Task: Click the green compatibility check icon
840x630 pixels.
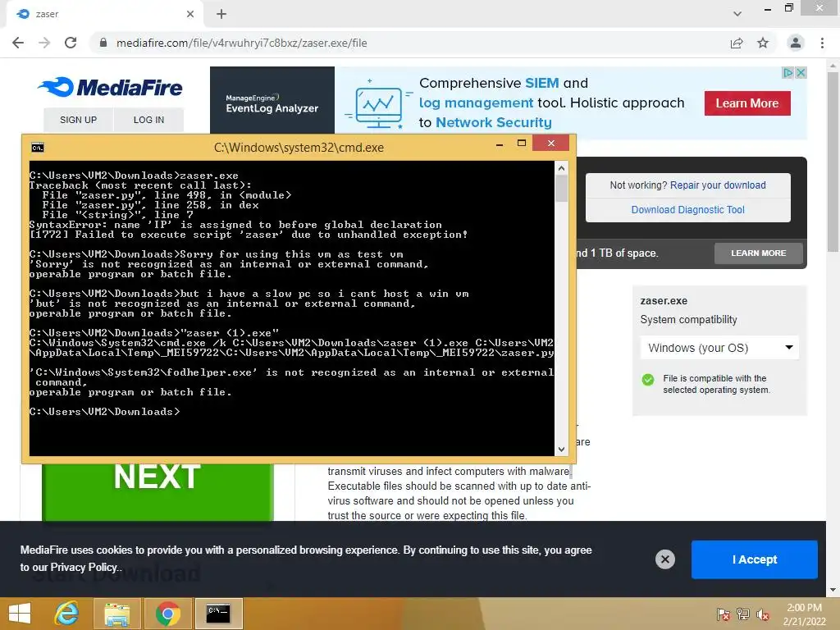Action: coord(648,380)
